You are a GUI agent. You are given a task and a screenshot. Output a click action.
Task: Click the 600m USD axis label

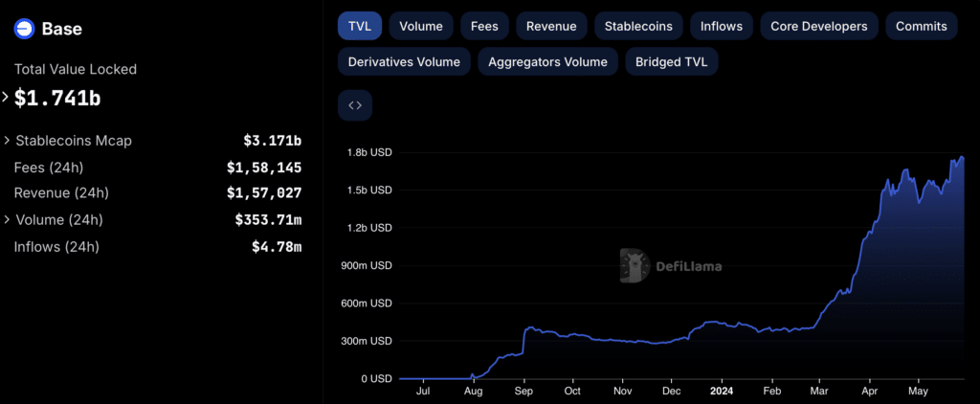(365, 303)
